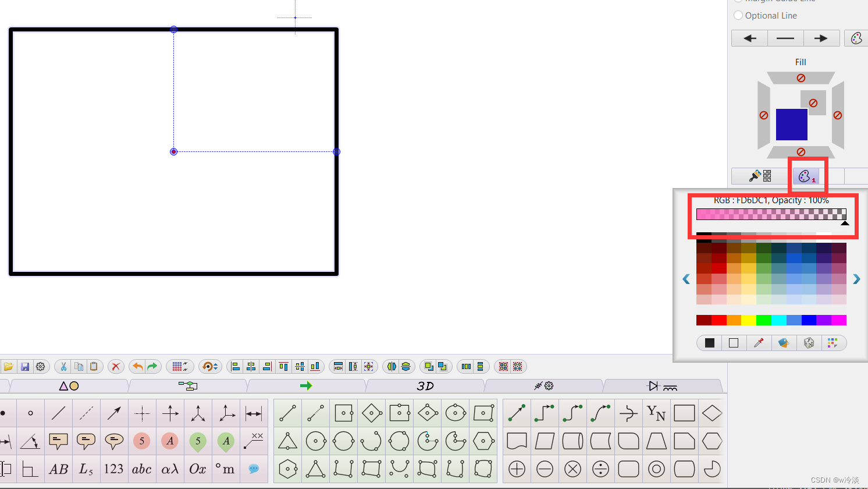The image size is (868, 489).
Task: Choose the plain line with no arrowheads
Action: [785, 38]
